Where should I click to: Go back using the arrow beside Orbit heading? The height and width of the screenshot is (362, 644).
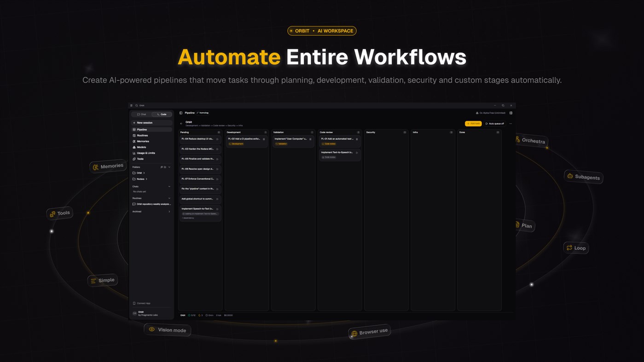coord(181,123)
